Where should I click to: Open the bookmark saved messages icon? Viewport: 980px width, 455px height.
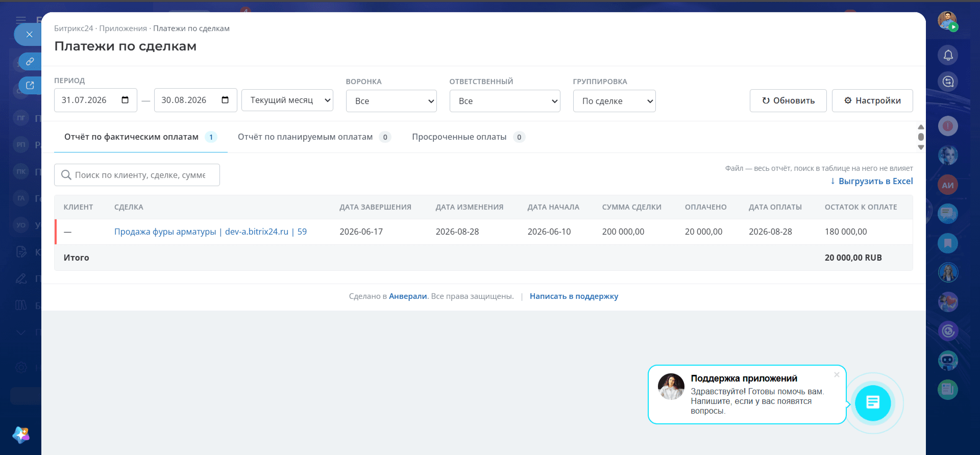pos(948,243)
